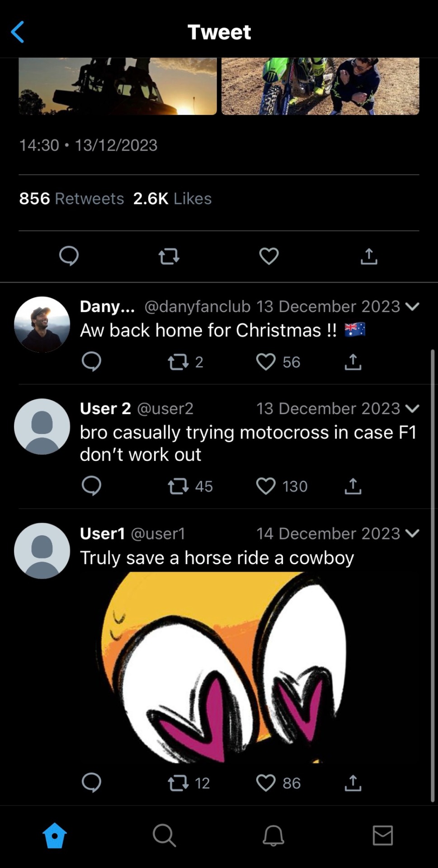Retweet User 2's motocross reply

point(178,486)
